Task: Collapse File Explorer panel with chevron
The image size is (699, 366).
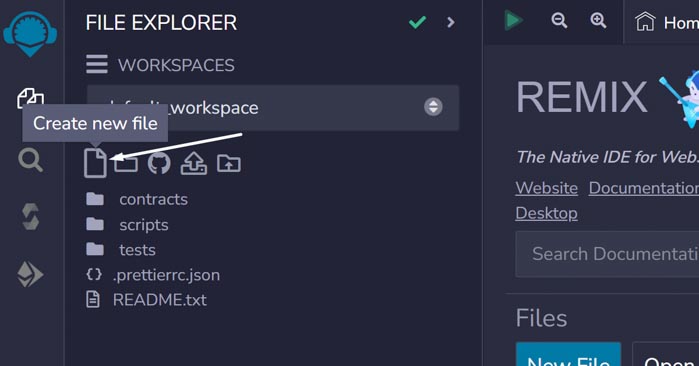Action: click(x=451, y=22)
